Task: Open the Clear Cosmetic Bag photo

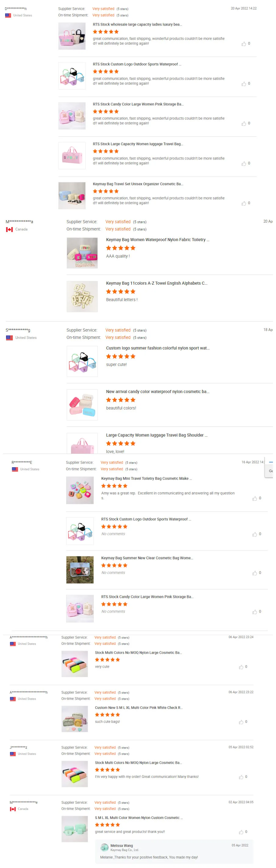Action: pyautogui.click(x=80, y=569)
